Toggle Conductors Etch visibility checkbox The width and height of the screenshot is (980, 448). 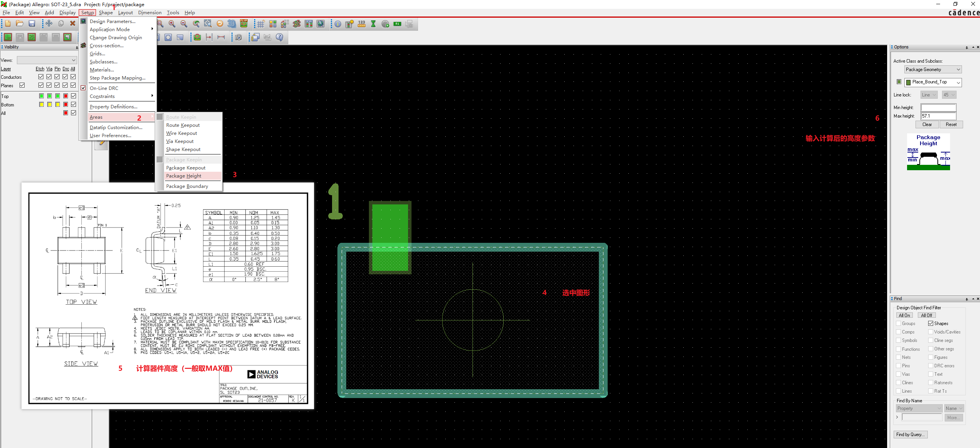click(41, 77)
